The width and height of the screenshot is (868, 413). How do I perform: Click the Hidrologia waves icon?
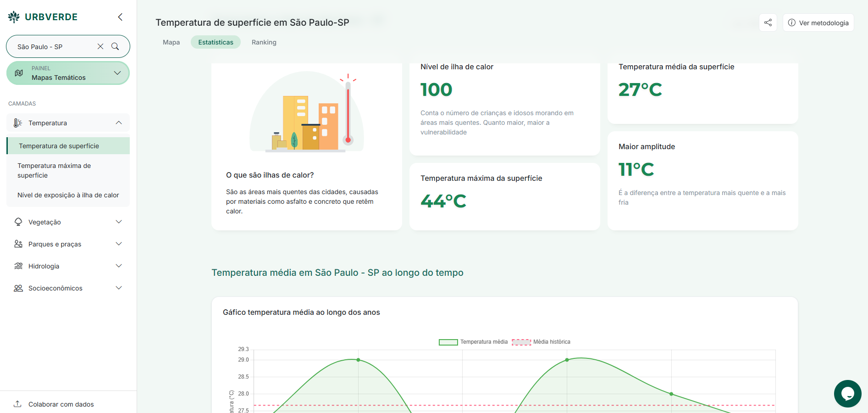pyautogui.click(x=18, y=266)
